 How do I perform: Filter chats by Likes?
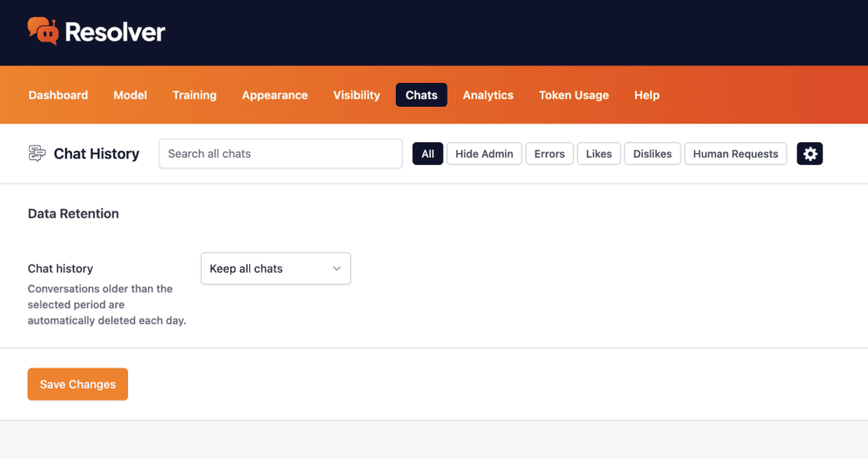(x=598, y=154)
